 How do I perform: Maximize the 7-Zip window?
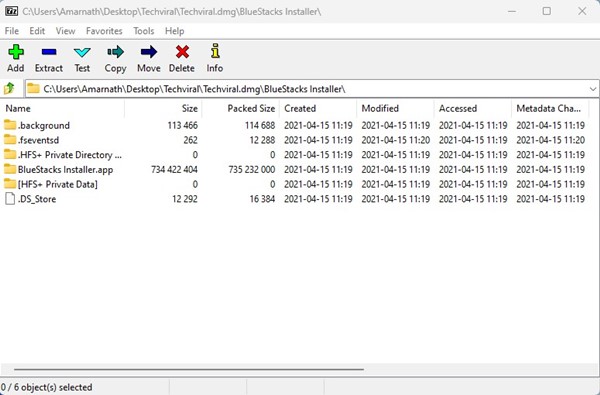click(547, 11)
